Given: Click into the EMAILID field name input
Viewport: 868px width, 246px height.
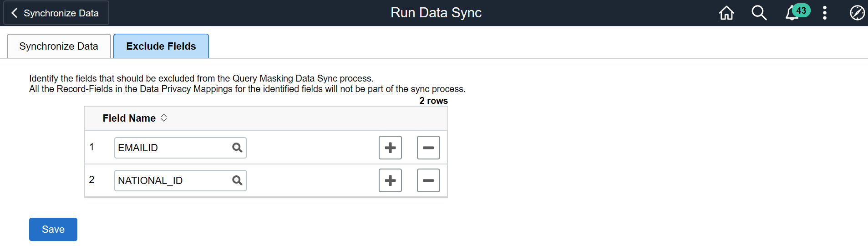Looking at the screenshot, I should 172,148.
